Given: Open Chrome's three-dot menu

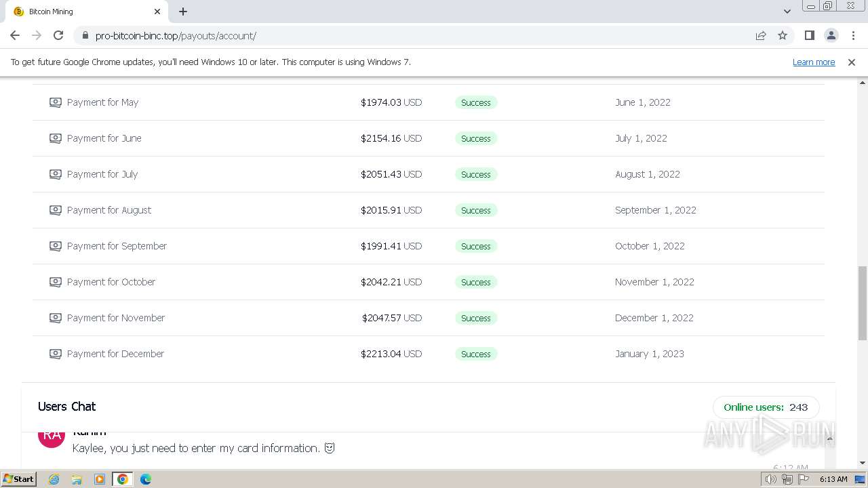Looking at the screenshot, I should point(853,35).
